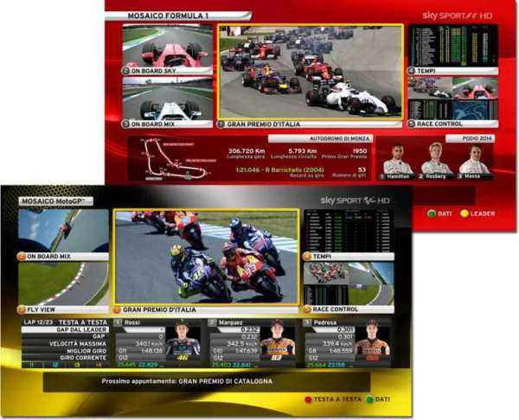This screenshot has width=519, height=420.
Task: Click orange number icon of MotoGP GRAN PREMIO D'ITALIA
Action: 117,310
